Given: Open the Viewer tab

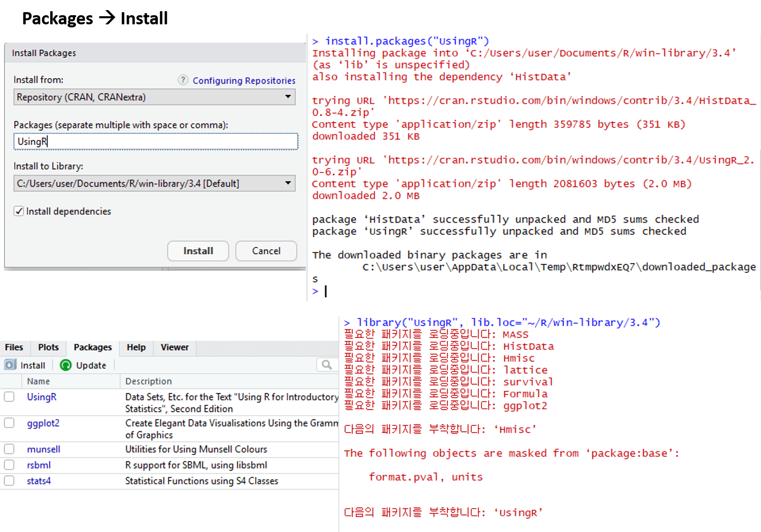Looking at the screenshot, I should tap(174, 347).
